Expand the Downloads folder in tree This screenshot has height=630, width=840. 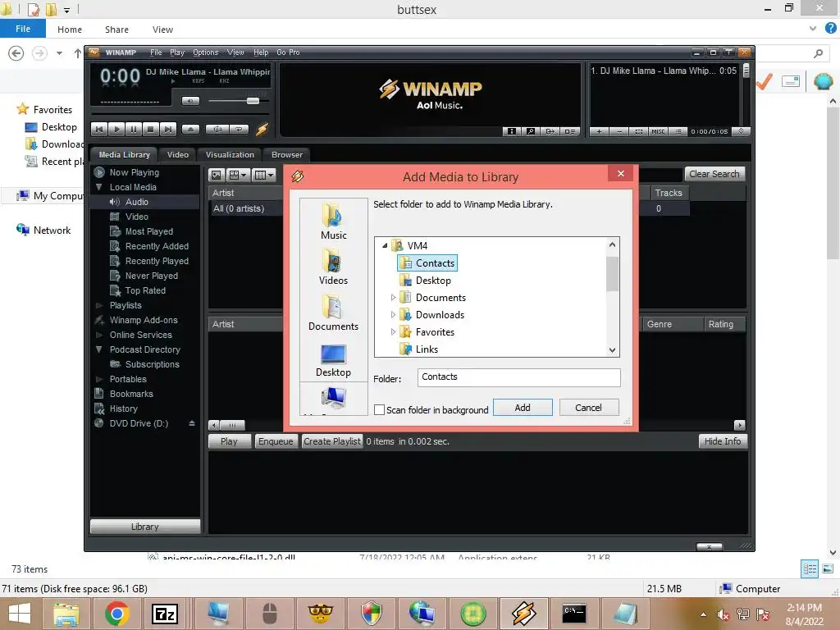tap(393, 314)
